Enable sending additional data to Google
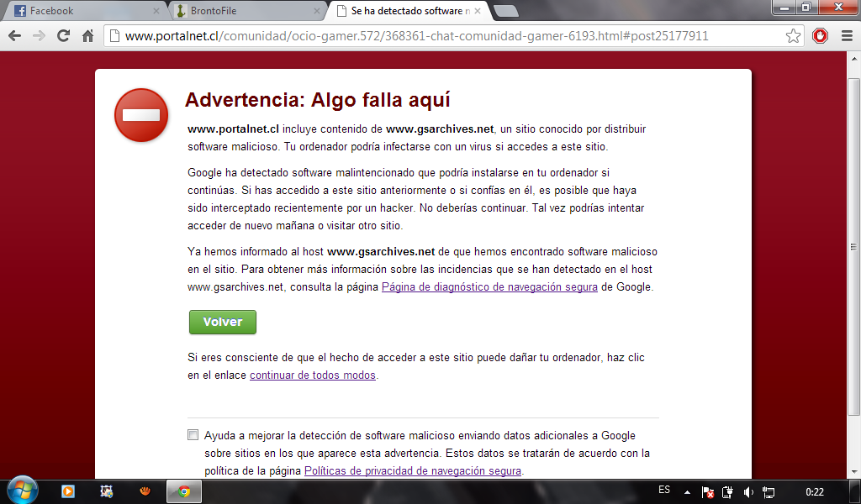Viewport: 861px width, 504px height. (x=193, y=435)
